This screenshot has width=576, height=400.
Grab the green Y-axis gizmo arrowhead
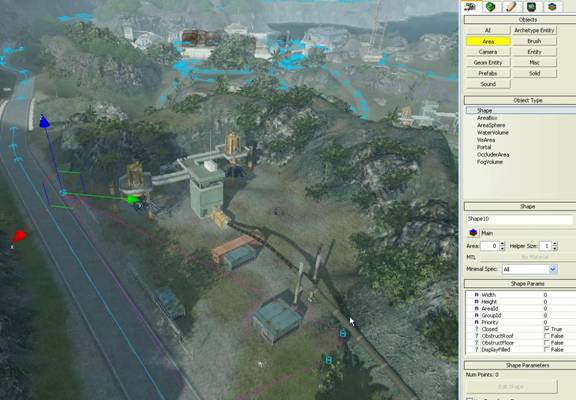pyautogui.click(x=133, y=199)
